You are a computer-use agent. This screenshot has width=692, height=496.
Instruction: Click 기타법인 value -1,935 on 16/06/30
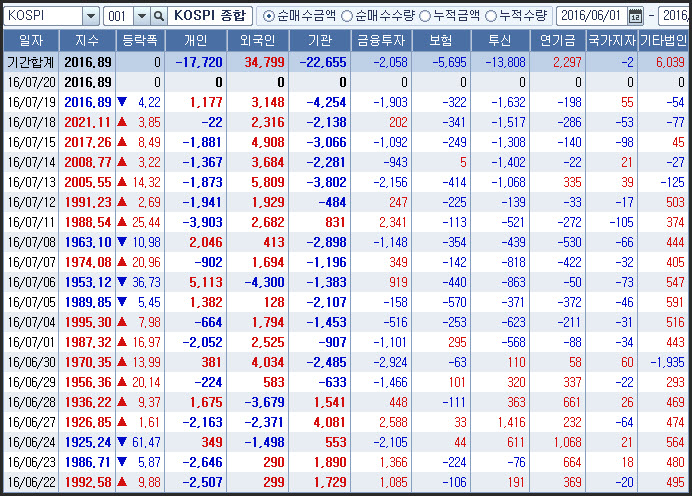[x=667, y=362]
